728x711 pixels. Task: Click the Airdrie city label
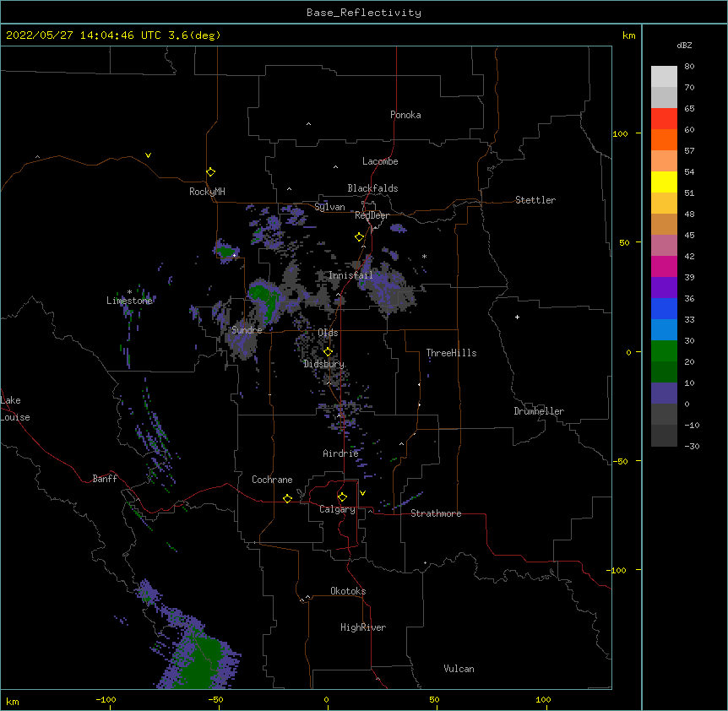(341, 453)
